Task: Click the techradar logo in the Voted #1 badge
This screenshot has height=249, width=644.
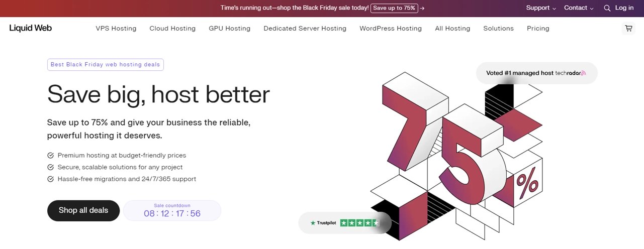Action: coord(571,73)
